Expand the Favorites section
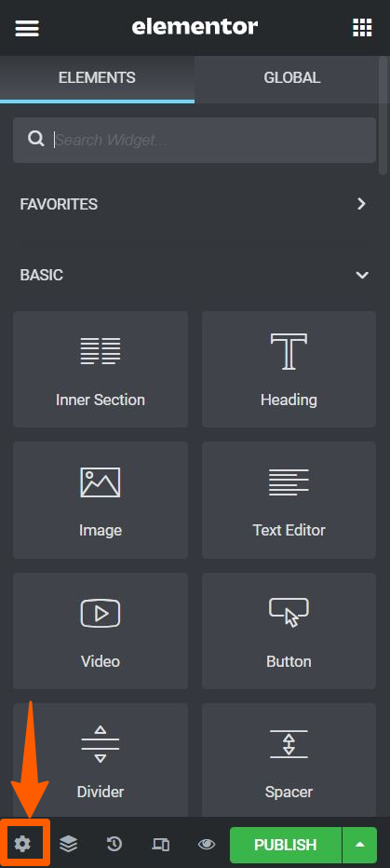 (x=195, y=204)
